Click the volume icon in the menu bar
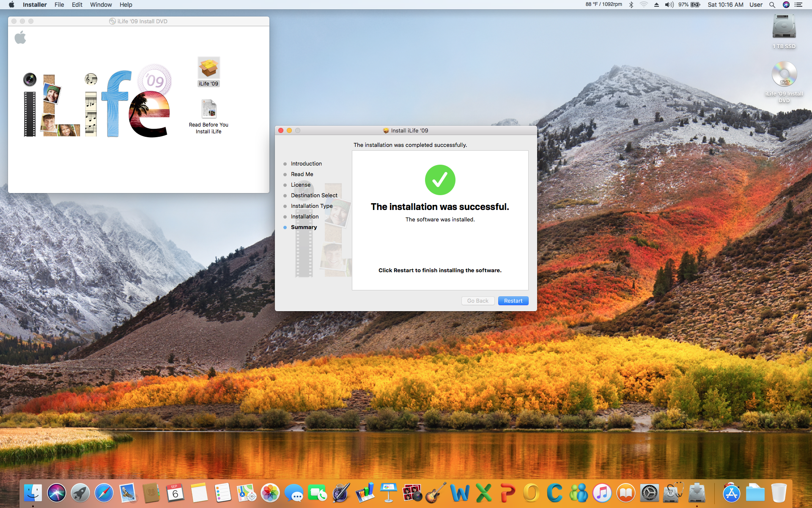 point(669,5)
